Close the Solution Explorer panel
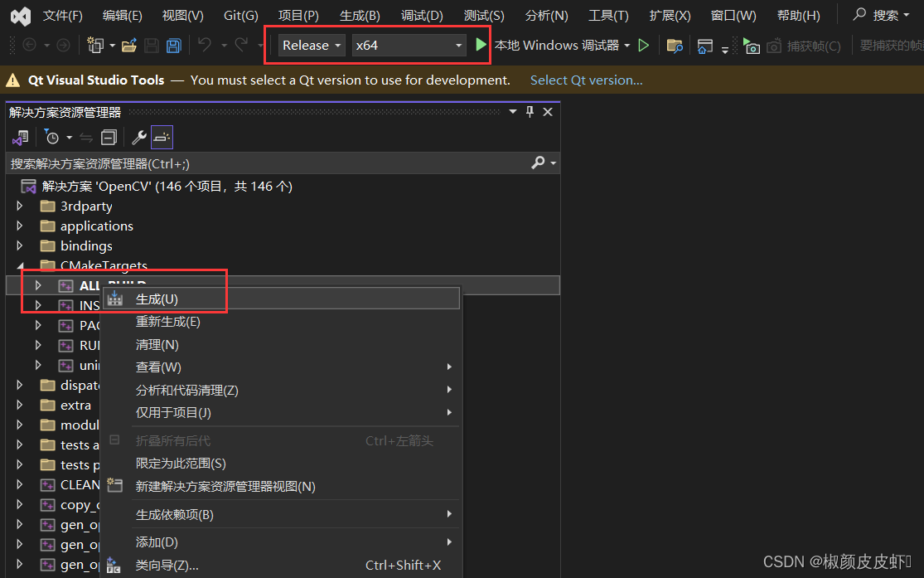 548,111
